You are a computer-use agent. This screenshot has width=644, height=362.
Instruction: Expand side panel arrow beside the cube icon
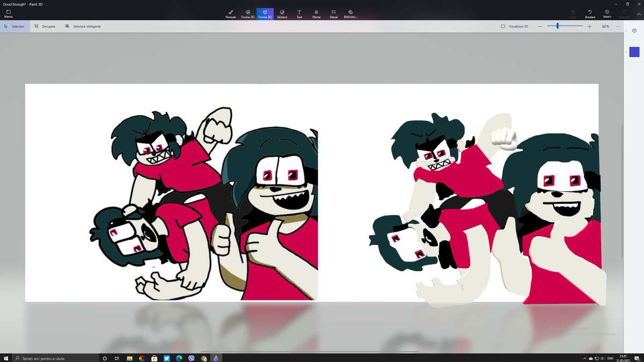tap(626, 31)
